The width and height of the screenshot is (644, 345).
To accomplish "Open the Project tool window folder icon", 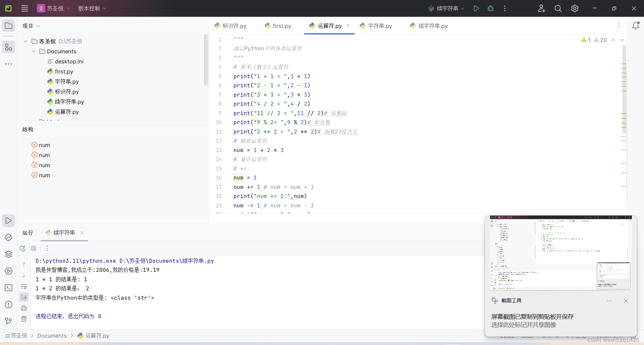I will pos(9,26).
